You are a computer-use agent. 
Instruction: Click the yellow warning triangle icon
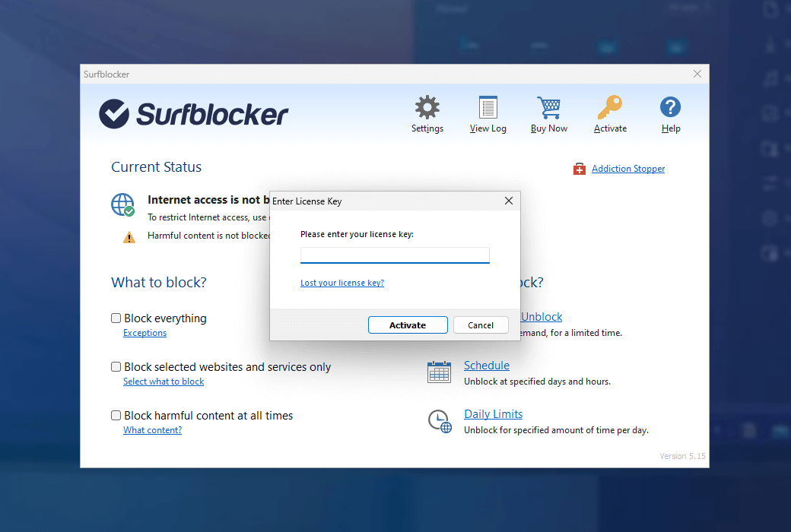[129, 237]
